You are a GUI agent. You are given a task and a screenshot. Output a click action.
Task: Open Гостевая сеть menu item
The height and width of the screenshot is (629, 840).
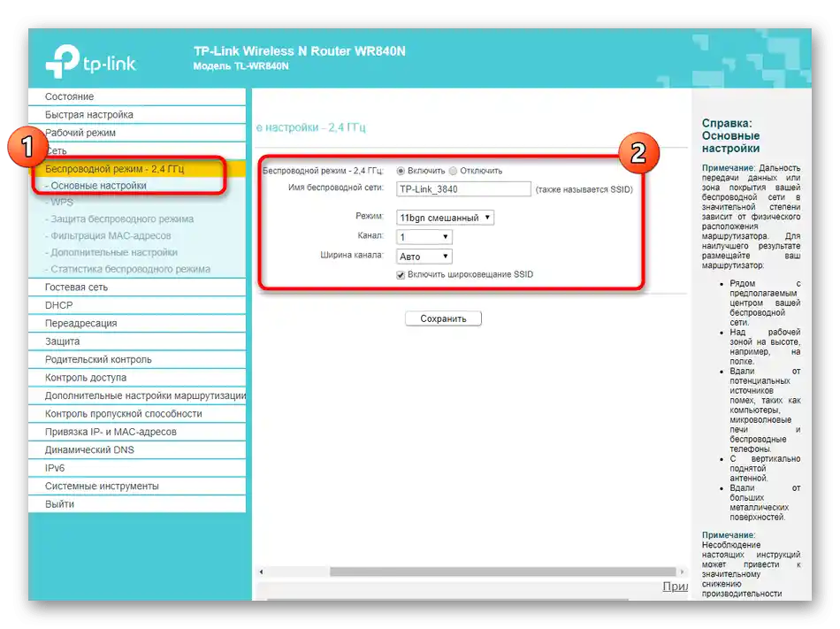tap(137, 288)
